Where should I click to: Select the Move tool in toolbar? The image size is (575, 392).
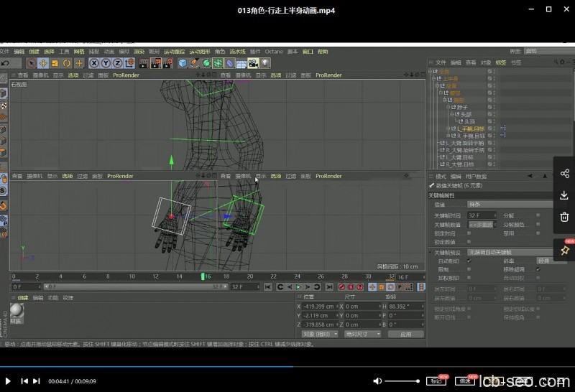click(43, 63)
